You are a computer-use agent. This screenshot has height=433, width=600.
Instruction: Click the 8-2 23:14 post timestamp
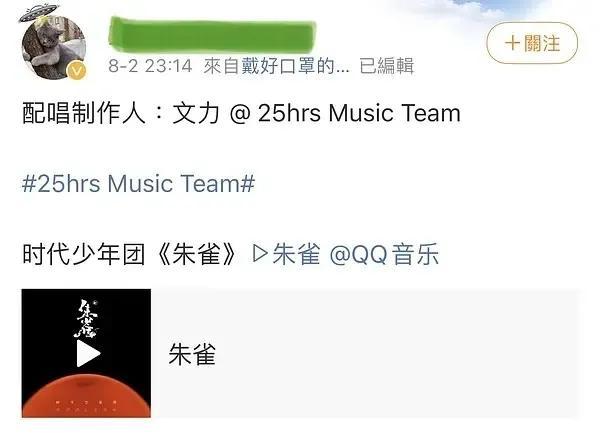[150, 66]
